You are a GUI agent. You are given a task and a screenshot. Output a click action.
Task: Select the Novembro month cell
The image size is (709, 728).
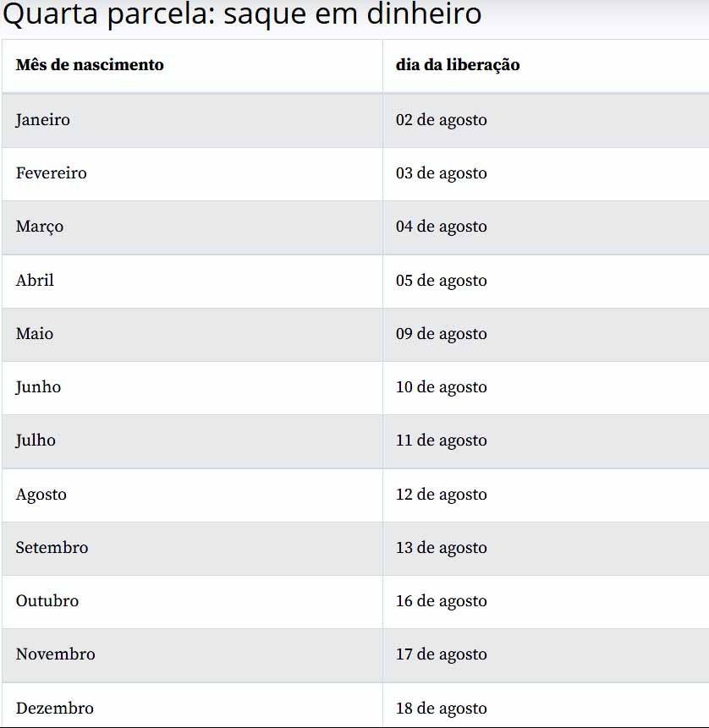[x=56, y=654]
